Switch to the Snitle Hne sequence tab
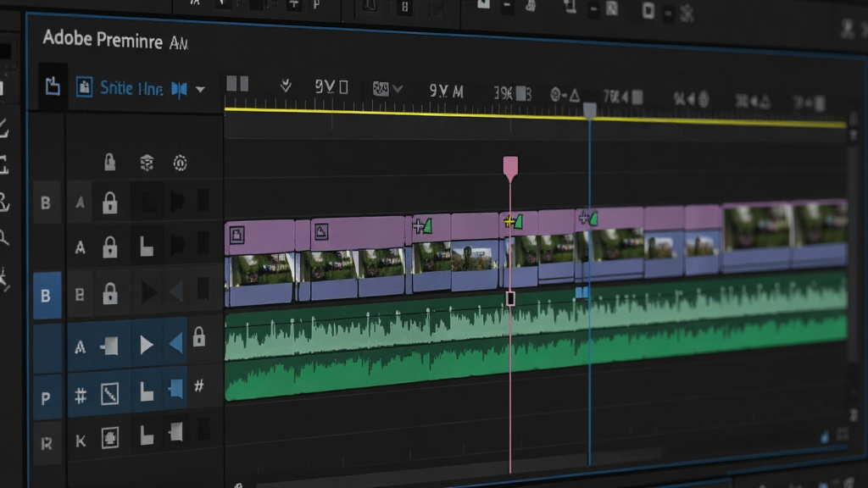868x488 pixels. tap(131, 88)
